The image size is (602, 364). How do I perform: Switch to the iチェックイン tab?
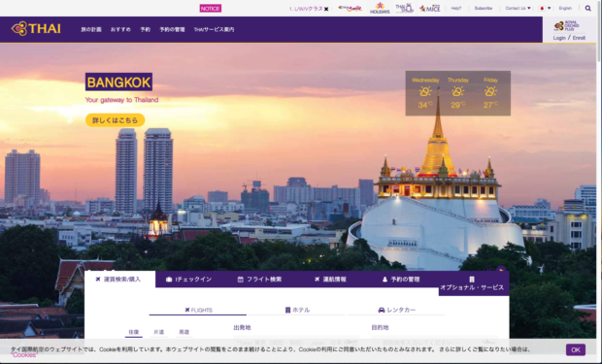189,280
